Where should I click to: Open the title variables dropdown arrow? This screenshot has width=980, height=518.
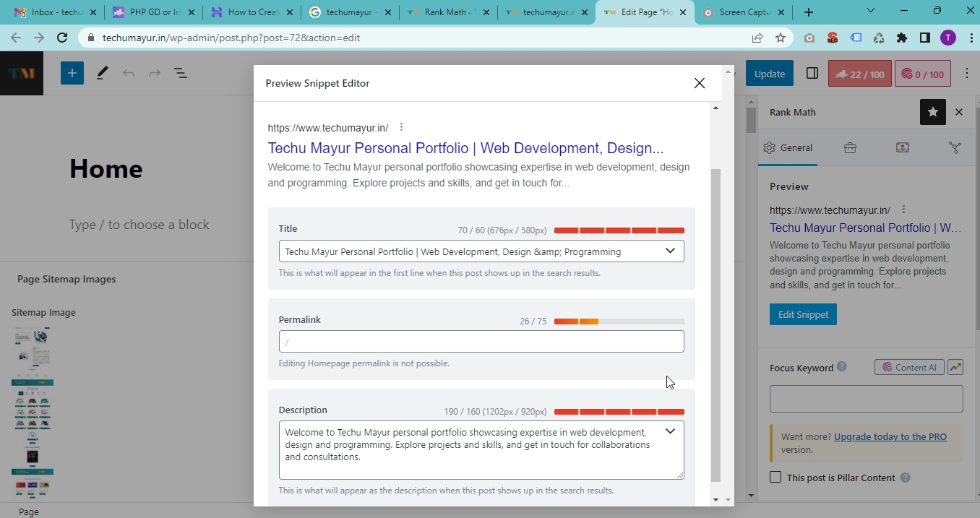click(x=670, y=251)
